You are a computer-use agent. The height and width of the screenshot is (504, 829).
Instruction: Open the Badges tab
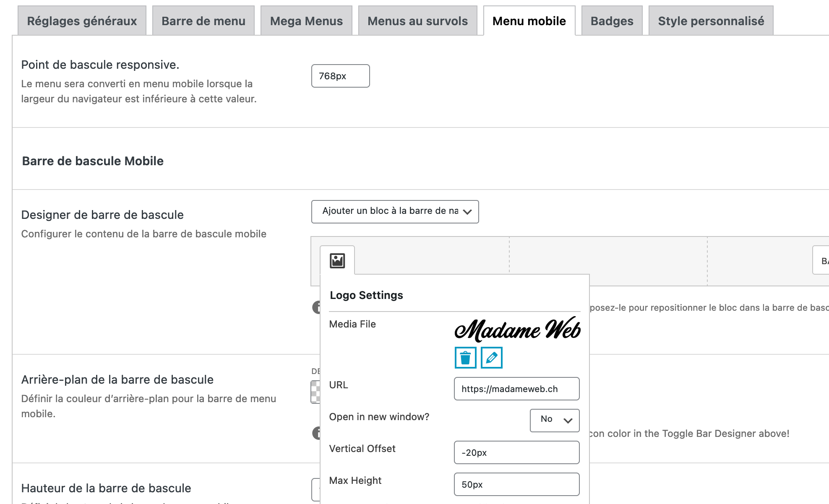click(612, 21)
